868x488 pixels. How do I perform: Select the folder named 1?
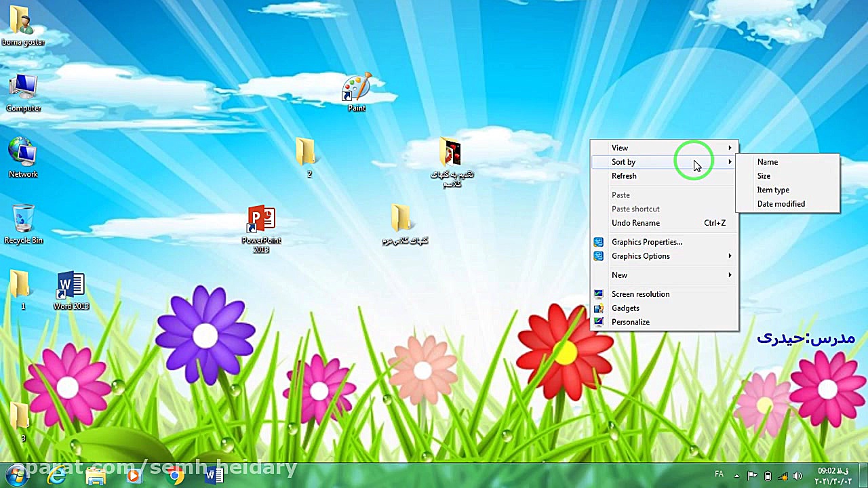[22, 290]
